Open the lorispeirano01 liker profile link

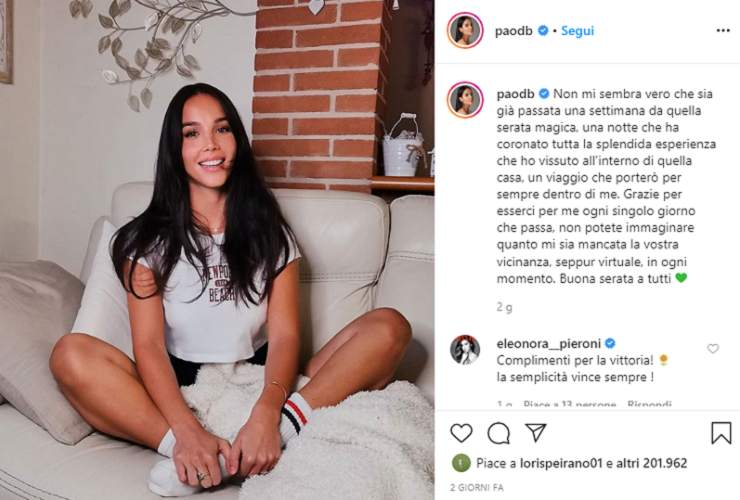pos(561,463)
